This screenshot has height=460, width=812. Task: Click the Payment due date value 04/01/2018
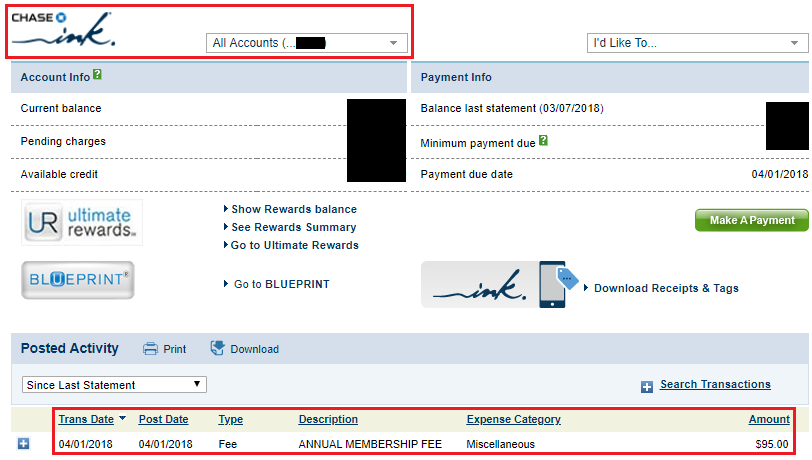click(x=780, y=175)
